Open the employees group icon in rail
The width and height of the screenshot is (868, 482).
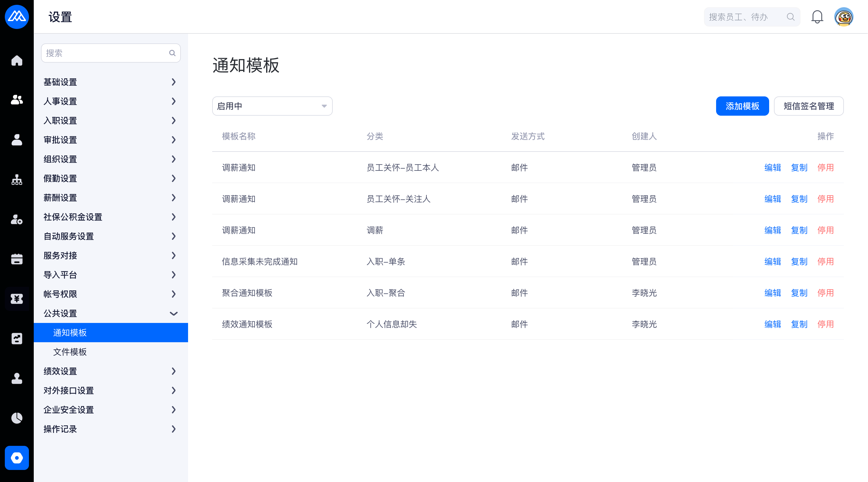click(x=17, y=100)
